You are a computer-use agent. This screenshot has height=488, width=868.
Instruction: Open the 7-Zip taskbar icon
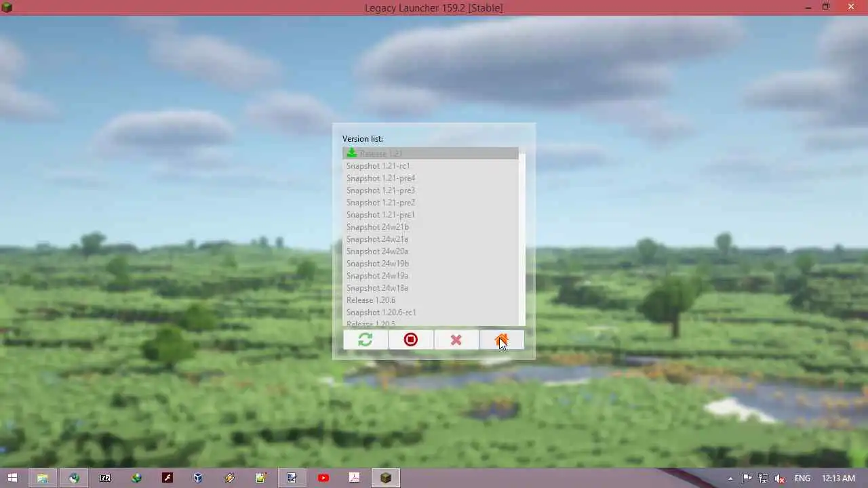(105, 478)
